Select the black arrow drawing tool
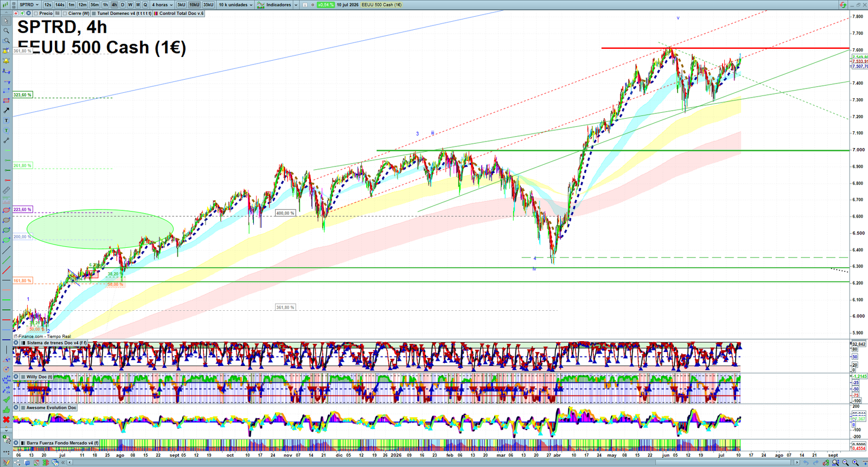The height and width of the screenshot is (467, 868). pos(6,110)
